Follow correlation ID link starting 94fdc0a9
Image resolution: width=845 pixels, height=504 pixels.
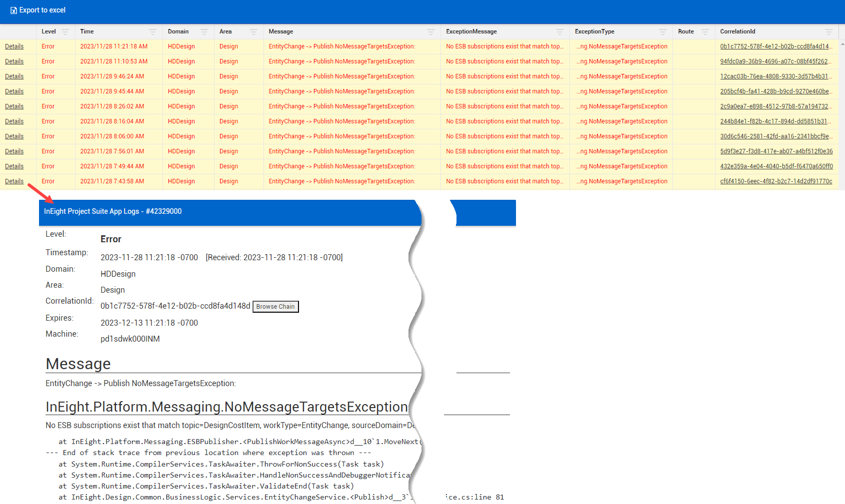776,61
